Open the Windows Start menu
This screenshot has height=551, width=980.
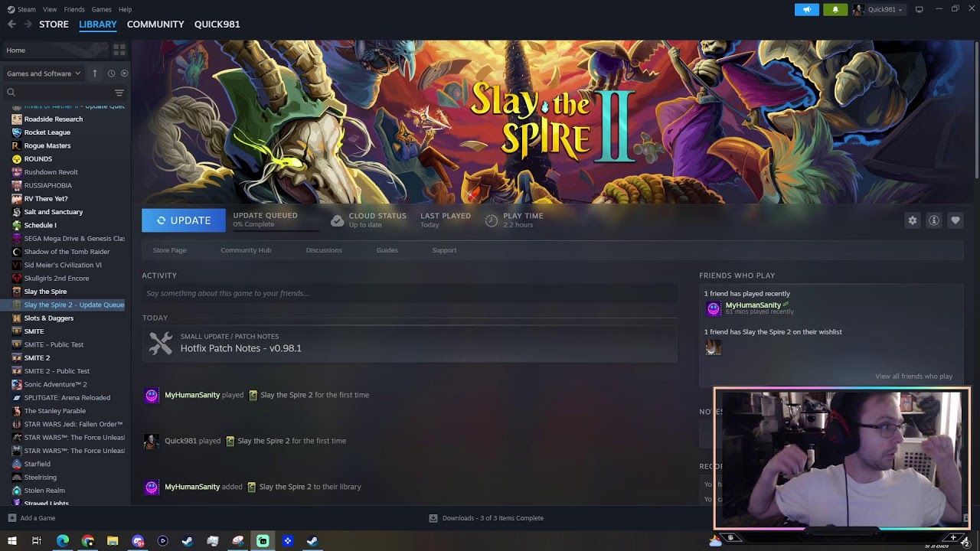[11, 541]
